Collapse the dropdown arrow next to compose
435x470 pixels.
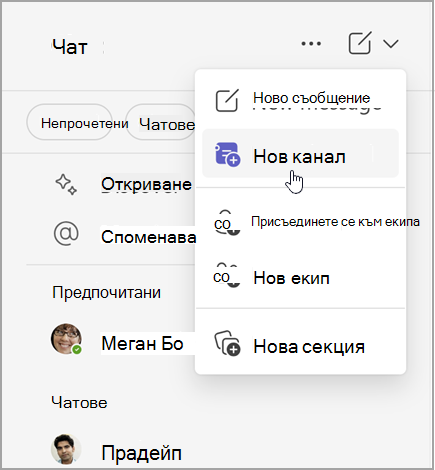tap(391, 44)
